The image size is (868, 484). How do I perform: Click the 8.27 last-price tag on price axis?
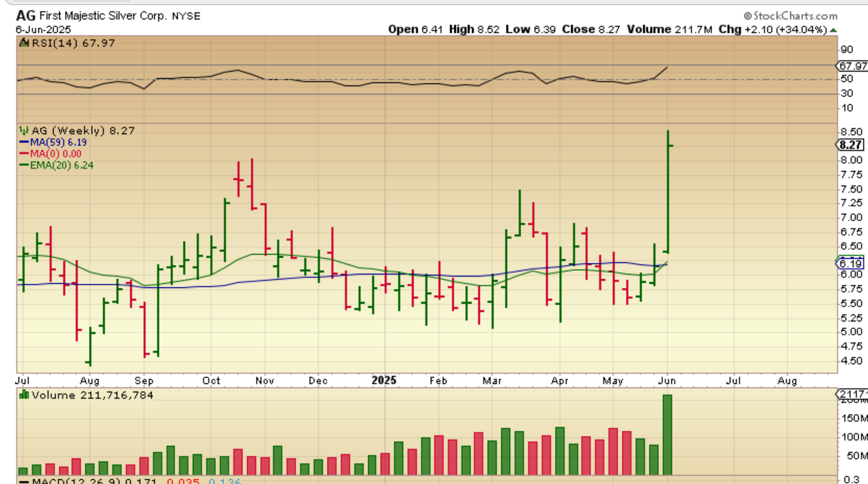click(x=850, y=145)
